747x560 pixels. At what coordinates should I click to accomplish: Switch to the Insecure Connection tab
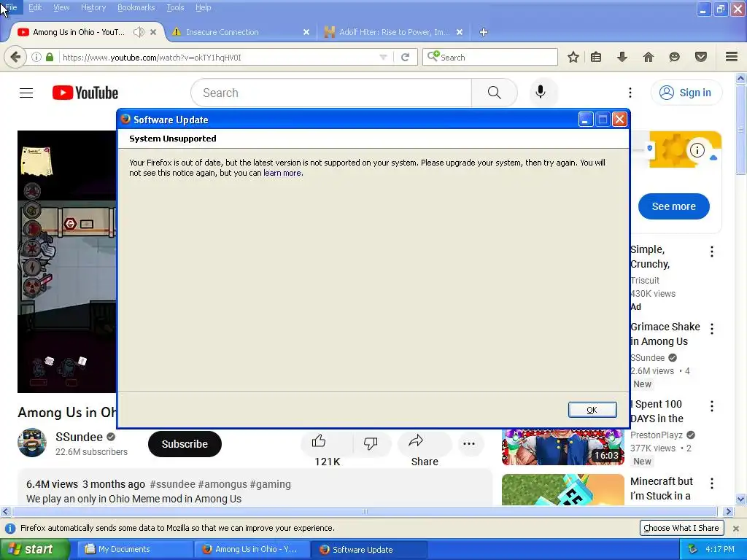241,32
